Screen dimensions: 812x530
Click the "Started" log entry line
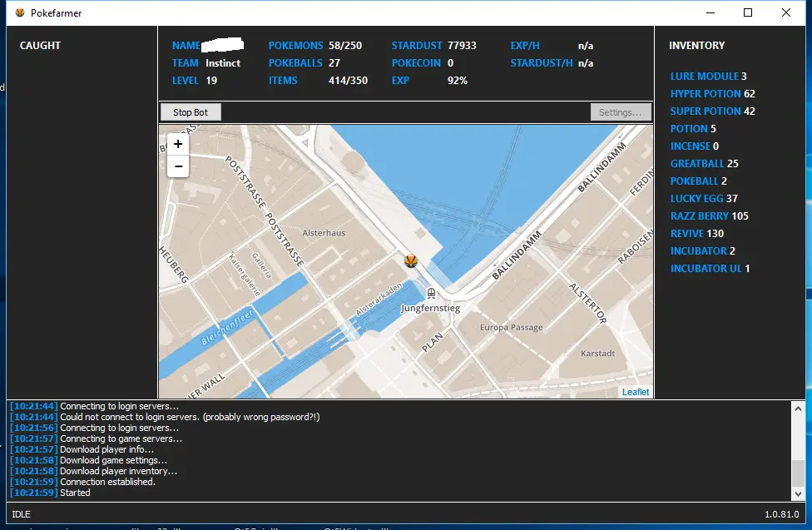75,493
